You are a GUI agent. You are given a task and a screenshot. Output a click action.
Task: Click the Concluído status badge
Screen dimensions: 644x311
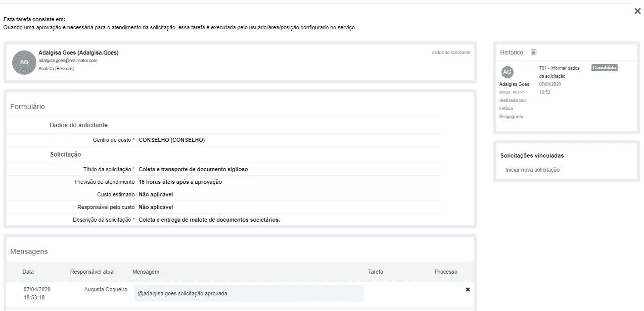tap(604, 68)
